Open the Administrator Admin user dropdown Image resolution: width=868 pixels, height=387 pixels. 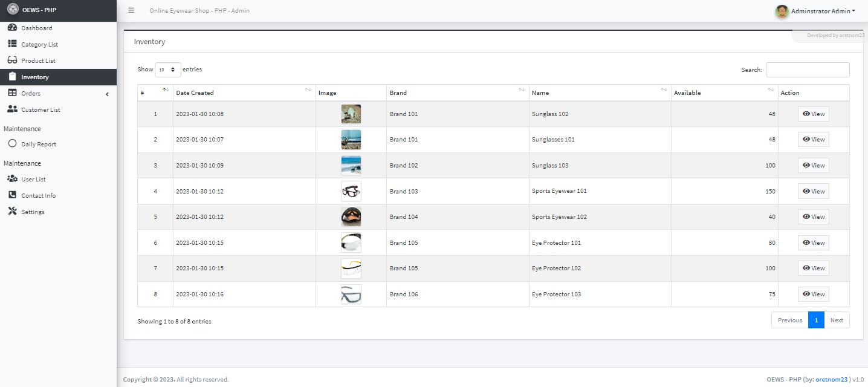click(823, 11)
